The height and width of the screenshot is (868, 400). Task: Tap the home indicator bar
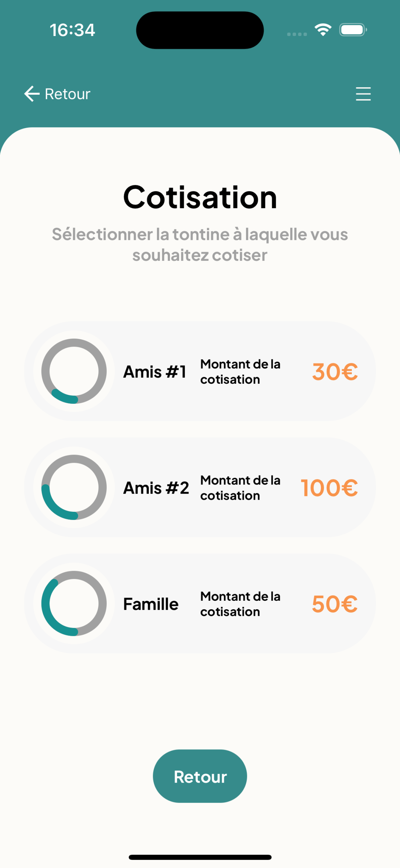point(200,857)
